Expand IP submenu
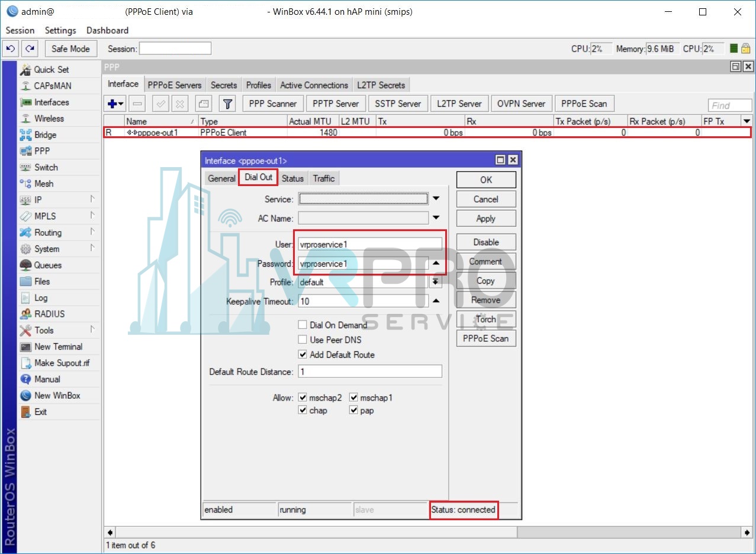 [92, 200]
